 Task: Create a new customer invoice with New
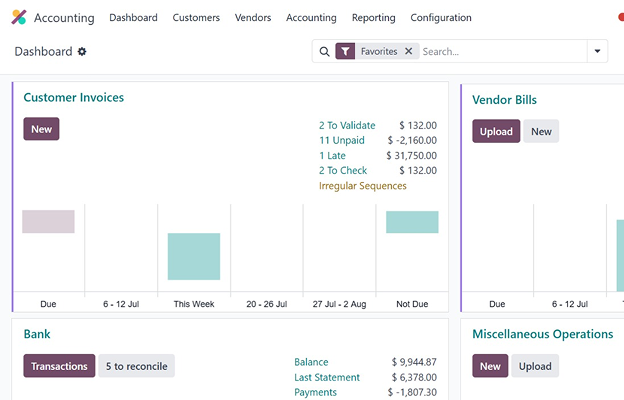pos(41,129)
